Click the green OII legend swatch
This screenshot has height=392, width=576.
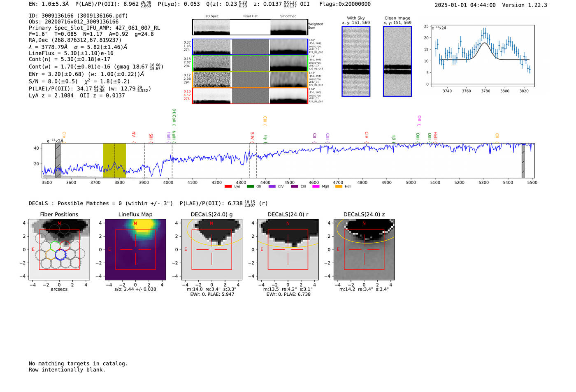click(250, 186)
